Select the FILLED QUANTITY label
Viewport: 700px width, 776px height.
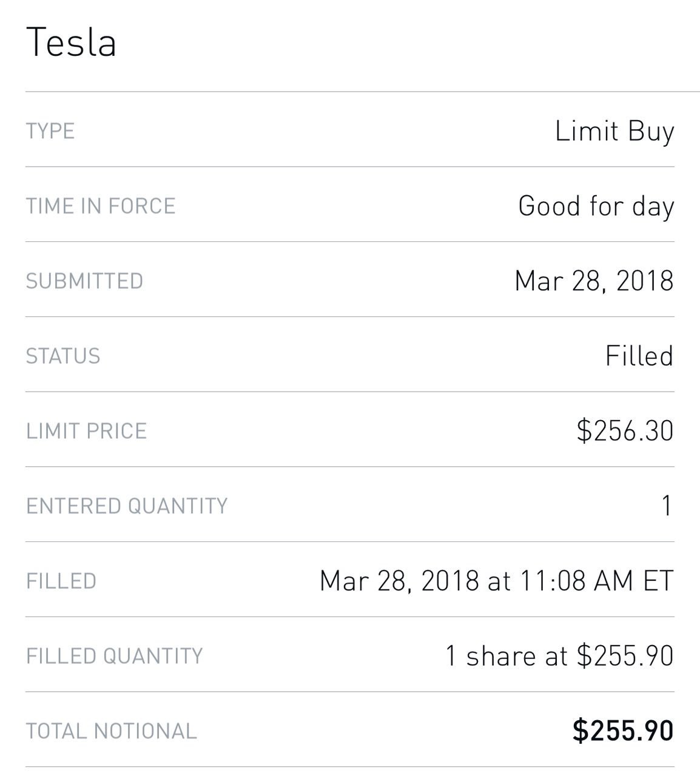pyautogui.click(x=114, y=656)
